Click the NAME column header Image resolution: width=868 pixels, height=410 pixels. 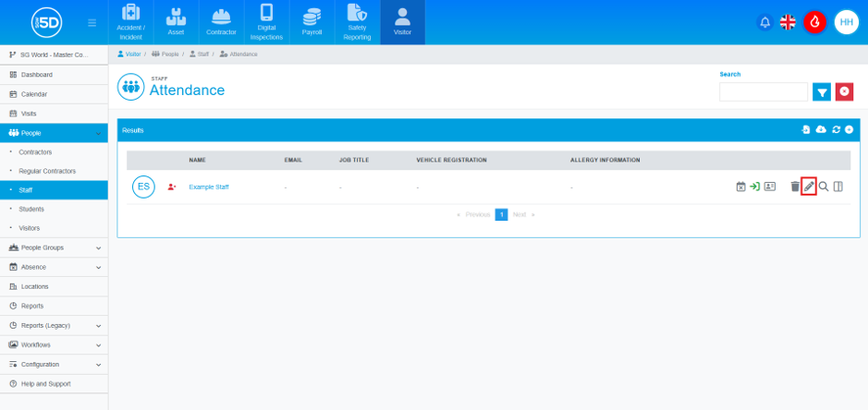click(198, 161)
